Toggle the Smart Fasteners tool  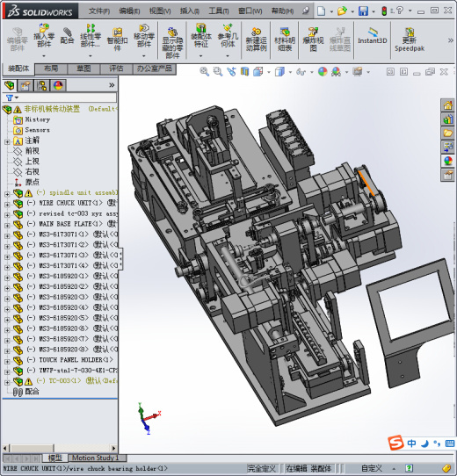click(117, 40)
